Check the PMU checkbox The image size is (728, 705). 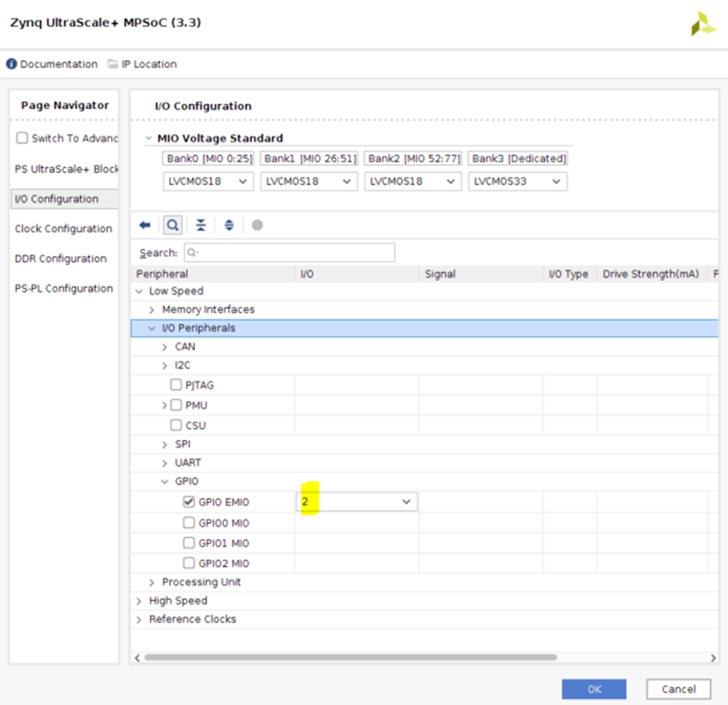(x=176, y=406)
